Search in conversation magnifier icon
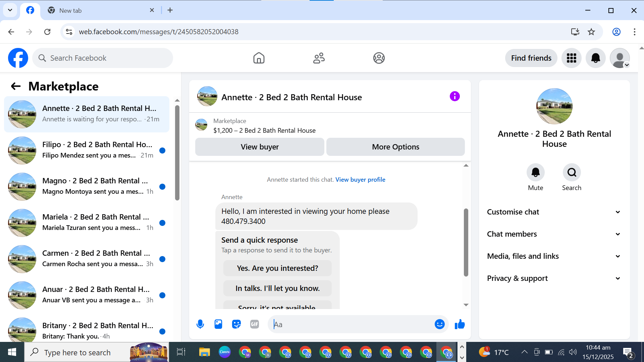 (x=572, y=172)
